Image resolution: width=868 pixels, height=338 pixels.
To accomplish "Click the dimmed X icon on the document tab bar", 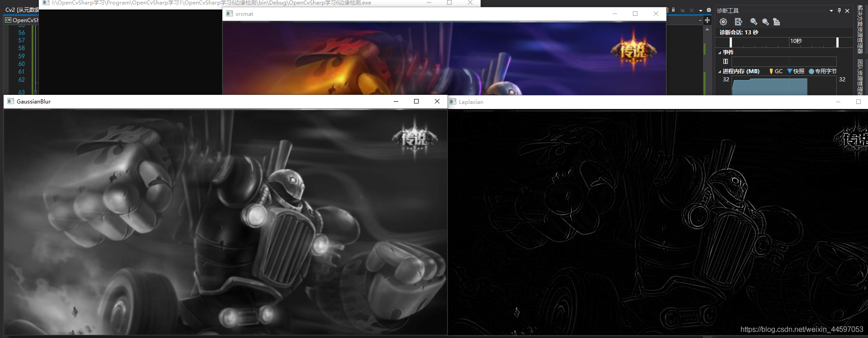I will coord(691,10).
